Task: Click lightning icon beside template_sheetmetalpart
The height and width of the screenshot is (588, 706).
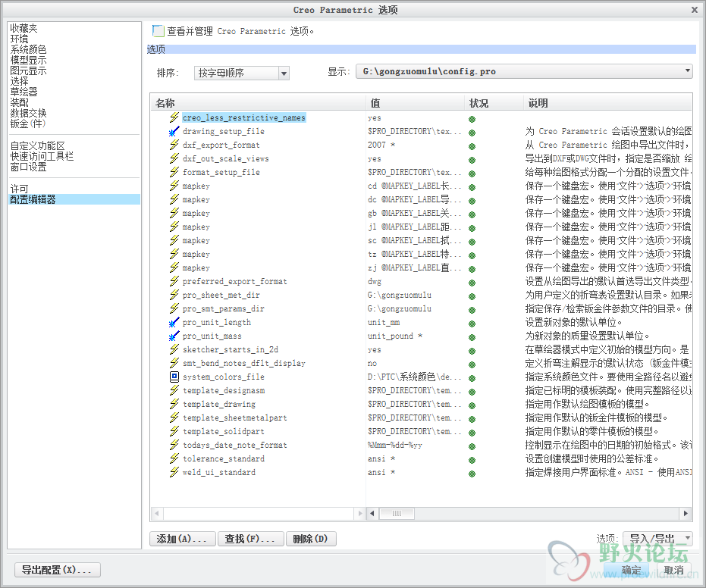Action: pyautogui.click(x=174, y=418)
